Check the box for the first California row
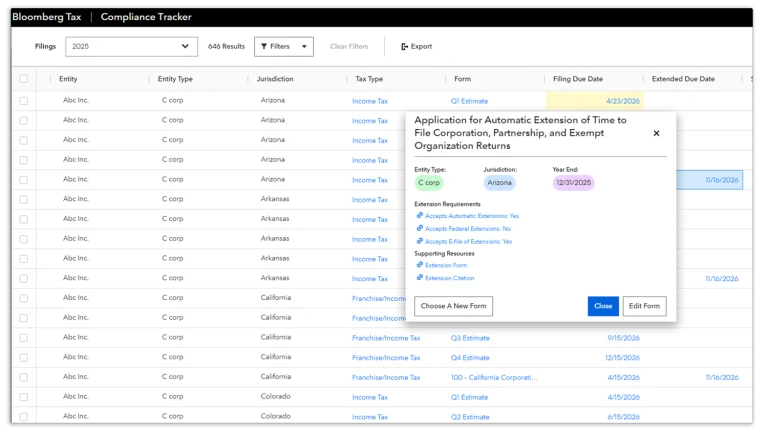 pos(24,298)
